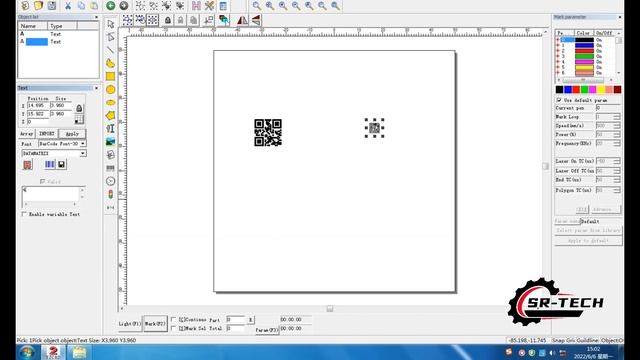Select the Node edit tool
The height and width of the screenshot is (360, 640).
(110, 37)
